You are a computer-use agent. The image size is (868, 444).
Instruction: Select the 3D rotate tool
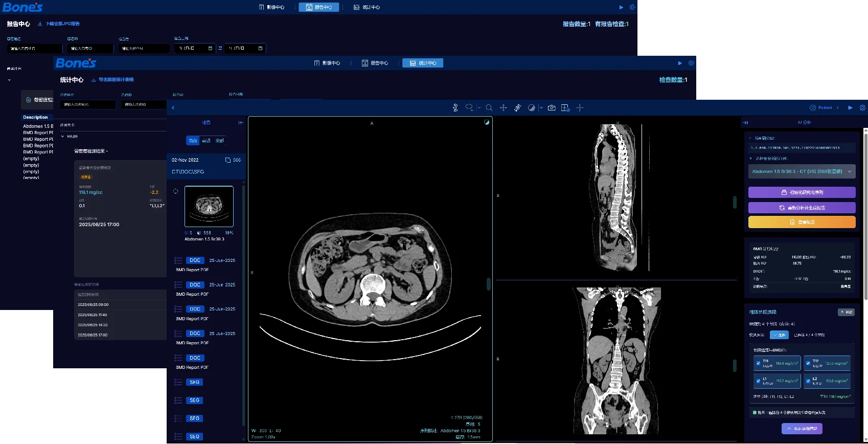(517, 108)
